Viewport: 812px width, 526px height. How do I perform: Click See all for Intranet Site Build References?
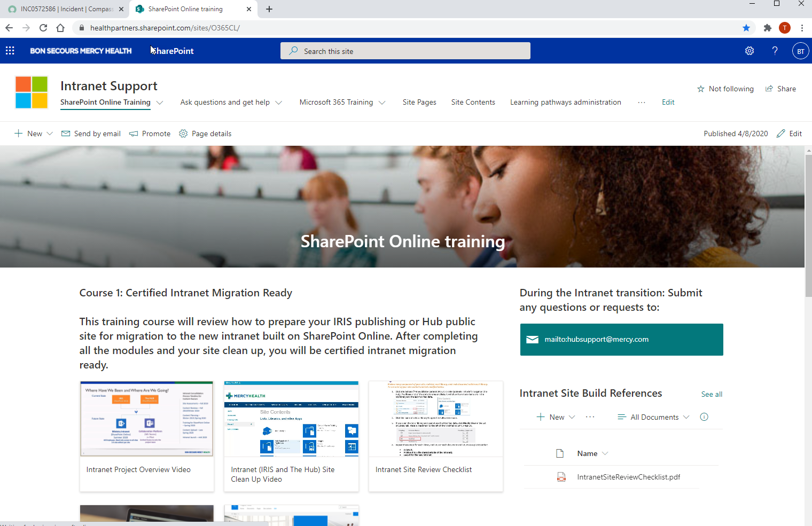point(712,394)
